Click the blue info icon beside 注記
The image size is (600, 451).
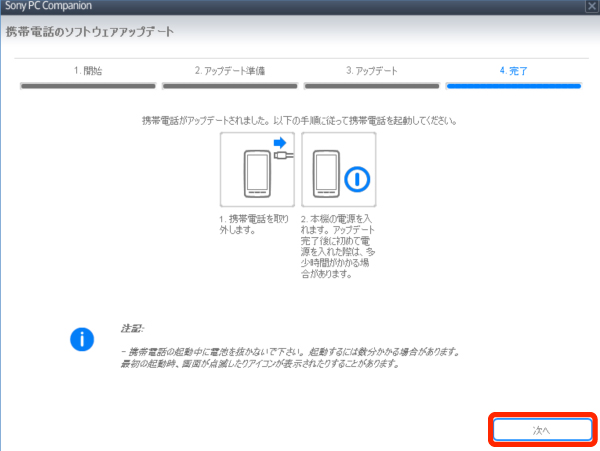(81, 339)
